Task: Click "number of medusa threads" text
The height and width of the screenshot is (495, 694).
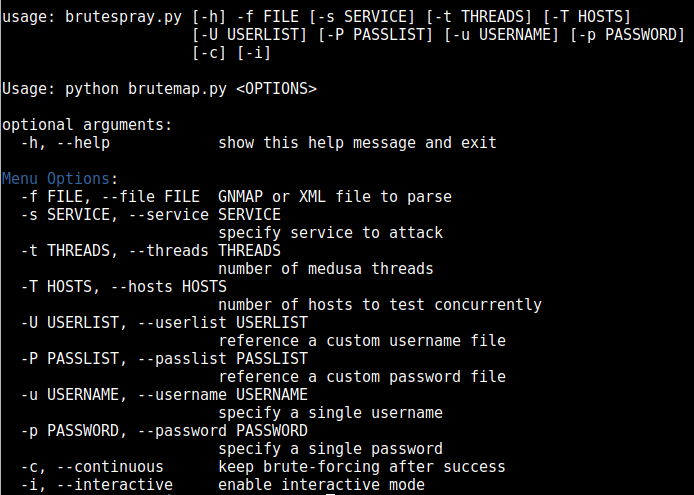Action: click(326, 269)
